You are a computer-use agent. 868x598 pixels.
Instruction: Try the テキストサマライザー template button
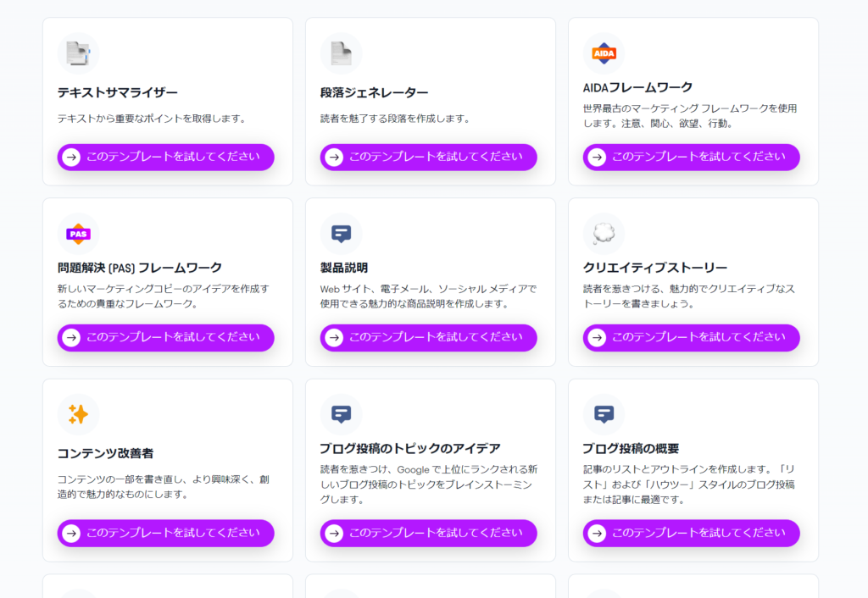(165, 157)
